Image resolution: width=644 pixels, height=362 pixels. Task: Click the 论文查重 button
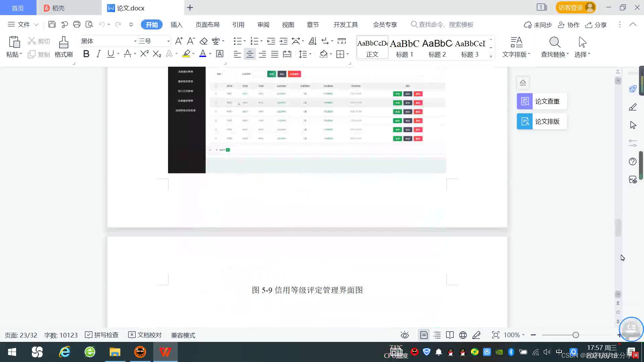(541, 101)
